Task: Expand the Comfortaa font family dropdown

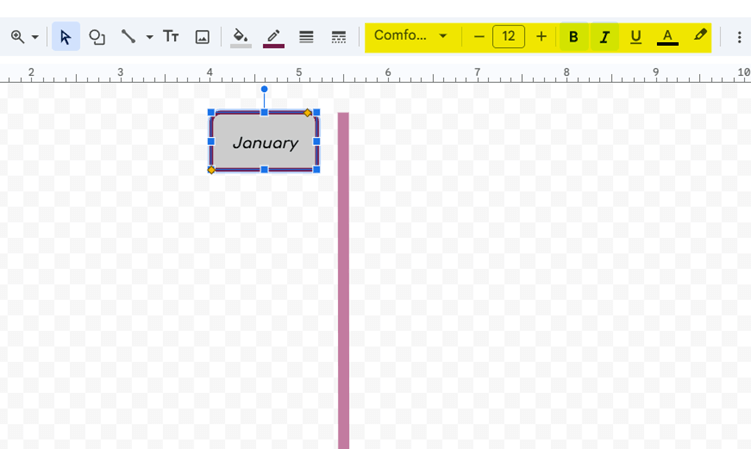Action: pyautogui.click(x=411, y=36)
